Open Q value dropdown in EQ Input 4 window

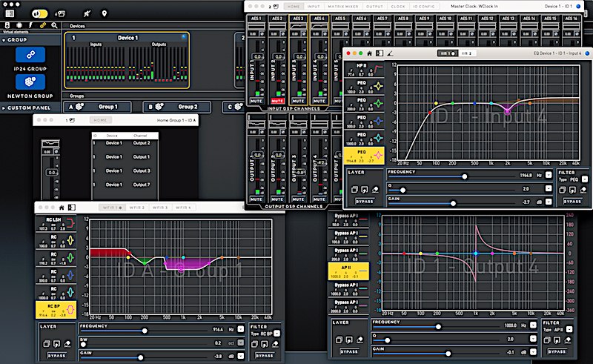tap(549, 188)
